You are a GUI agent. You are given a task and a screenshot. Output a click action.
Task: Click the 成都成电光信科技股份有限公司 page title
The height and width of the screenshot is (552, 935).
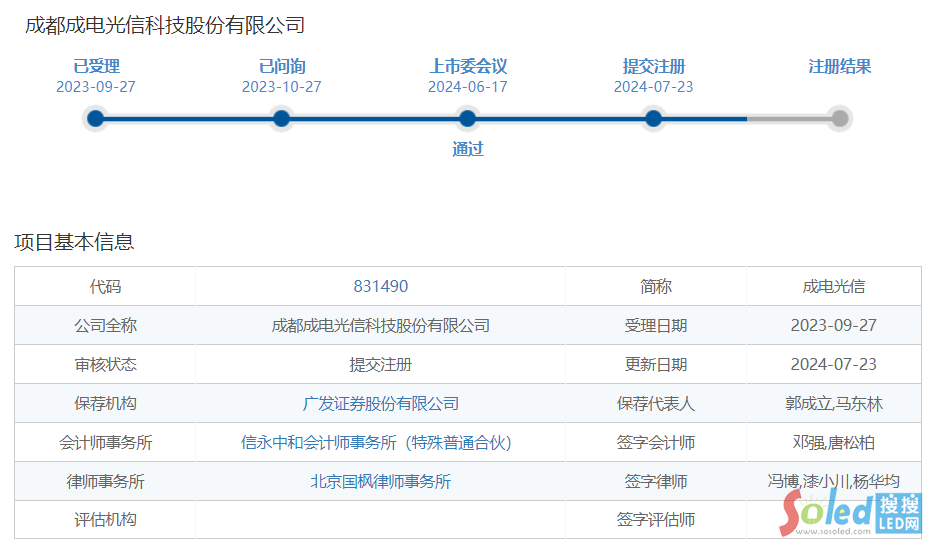(165, 26)
